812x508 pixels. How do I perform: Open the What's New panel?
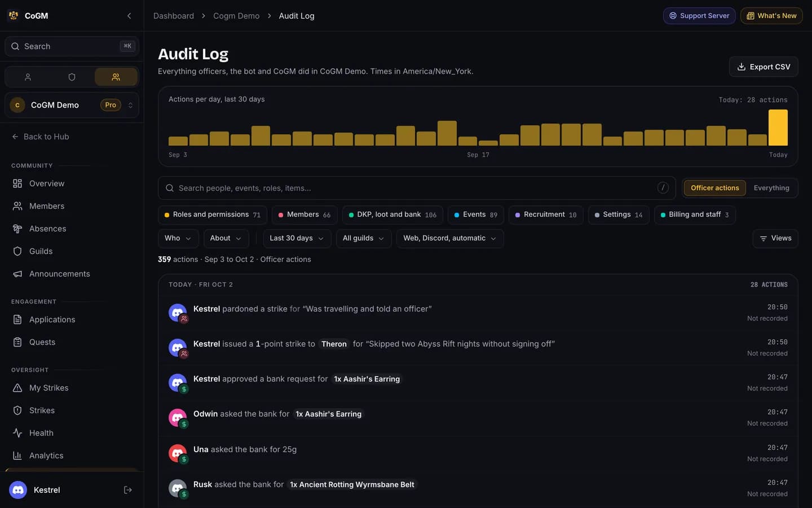pyautogui.click(x=771, y=16)
